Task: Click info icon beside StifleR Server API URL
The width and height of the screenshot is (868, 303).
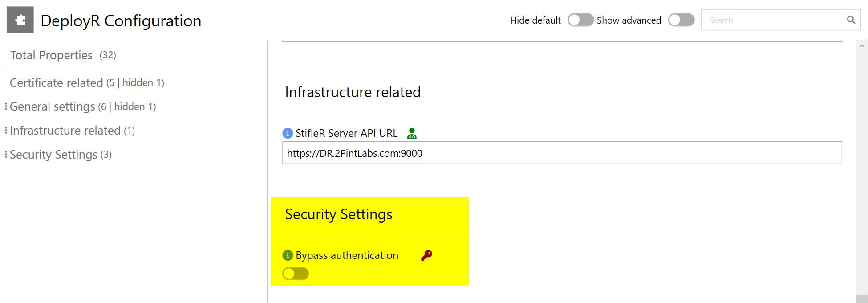Action: 288,133
